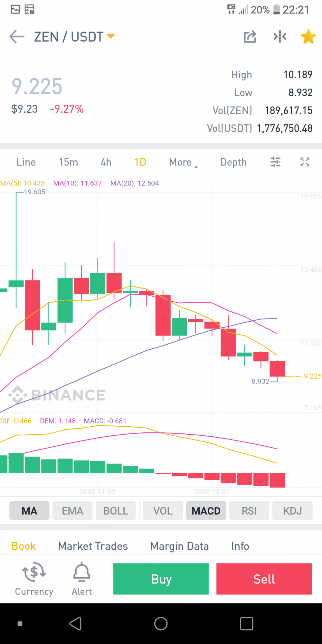Open the Market Trades tab

[93, 546]
